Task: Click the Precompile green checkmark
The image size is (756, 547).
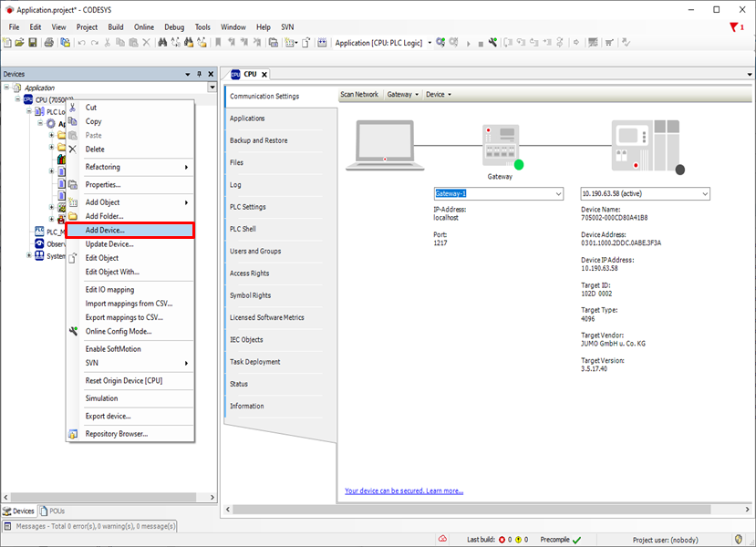Action: (x=576, y=540)
